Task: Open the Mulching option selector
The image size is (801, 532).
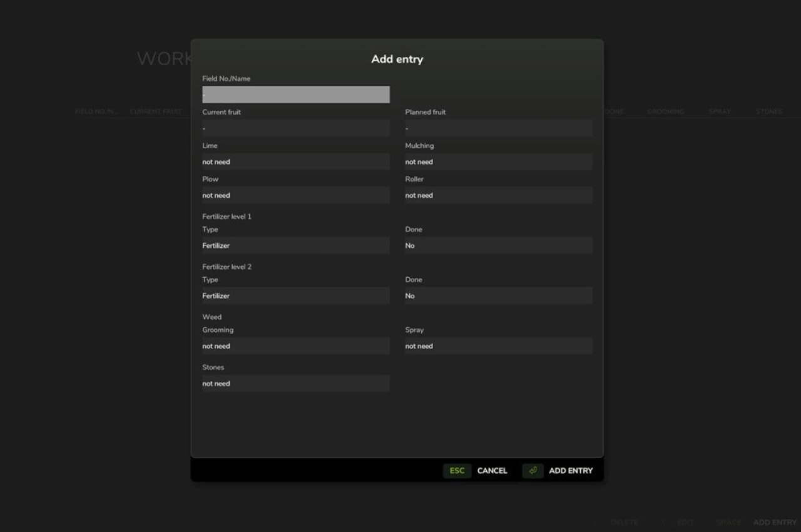Action: (x=498, y=162)
